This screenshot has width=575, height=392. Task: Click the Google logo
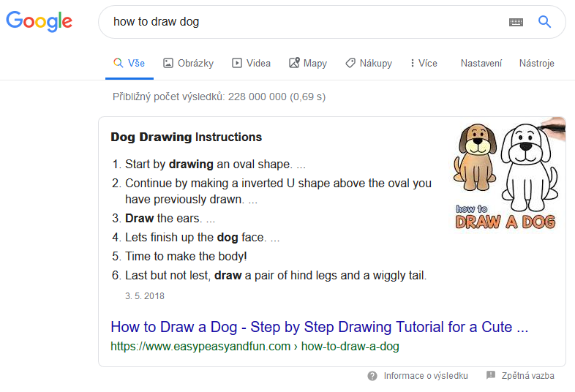[x=40, y=21]
